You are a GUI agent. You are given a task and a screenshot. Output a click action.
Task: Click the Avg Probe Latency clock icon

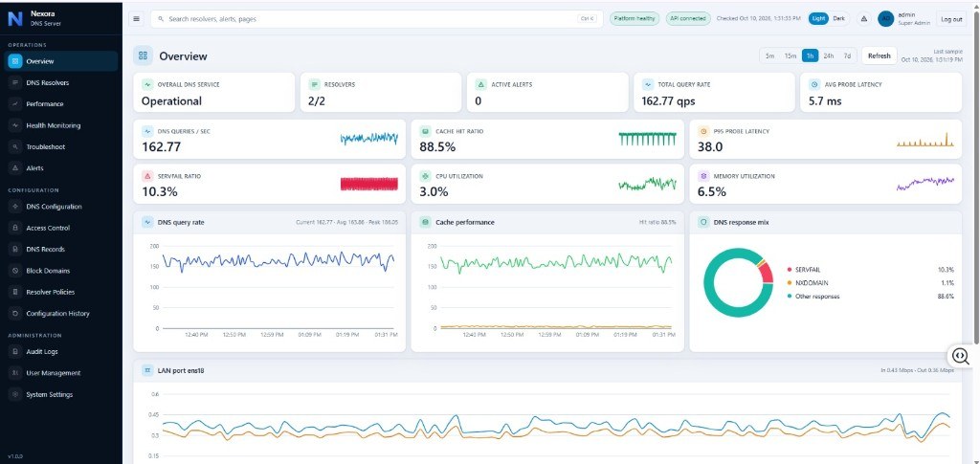[814, 83]
